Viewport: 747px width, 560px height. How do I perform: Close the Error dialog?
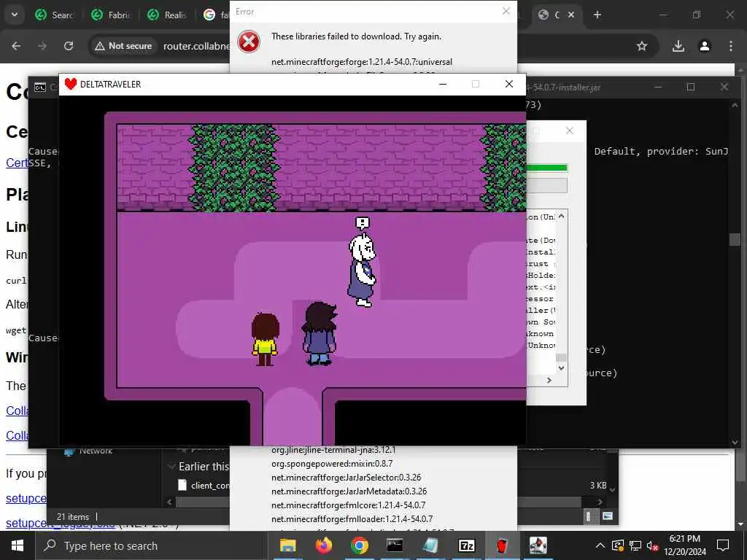[506, 11]
